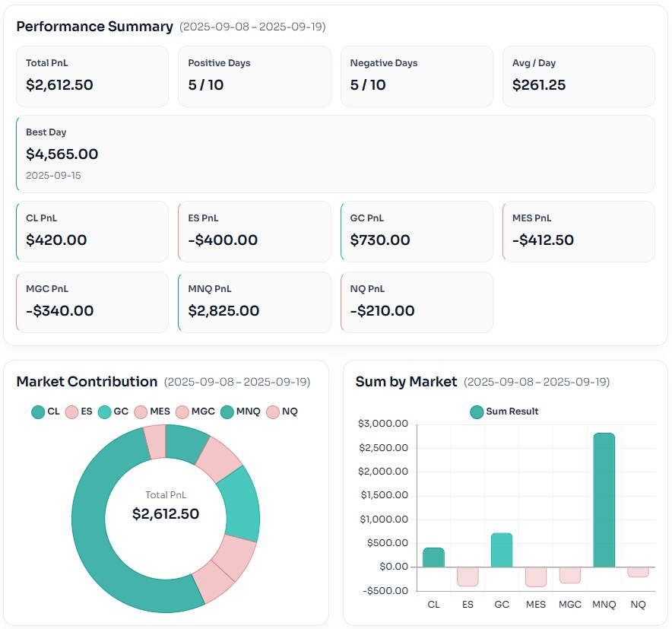Hide the ES series via its legend entry

coord(79,411)
